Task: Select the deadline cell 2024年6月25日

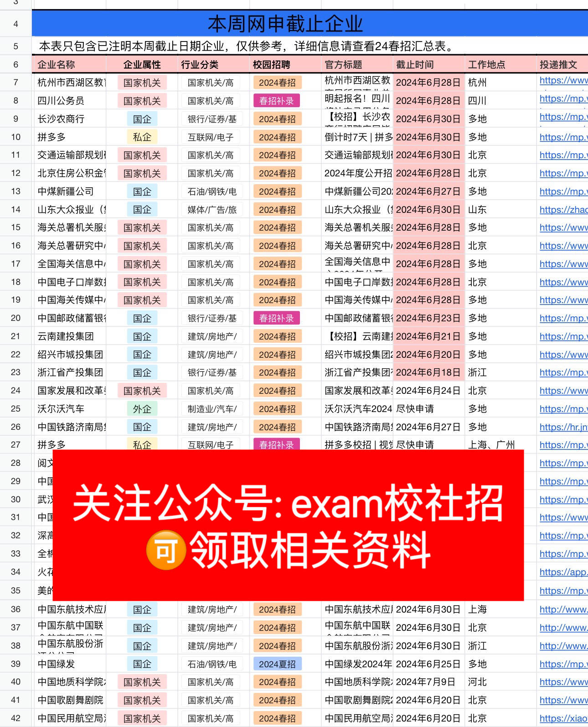Action: 428,664
